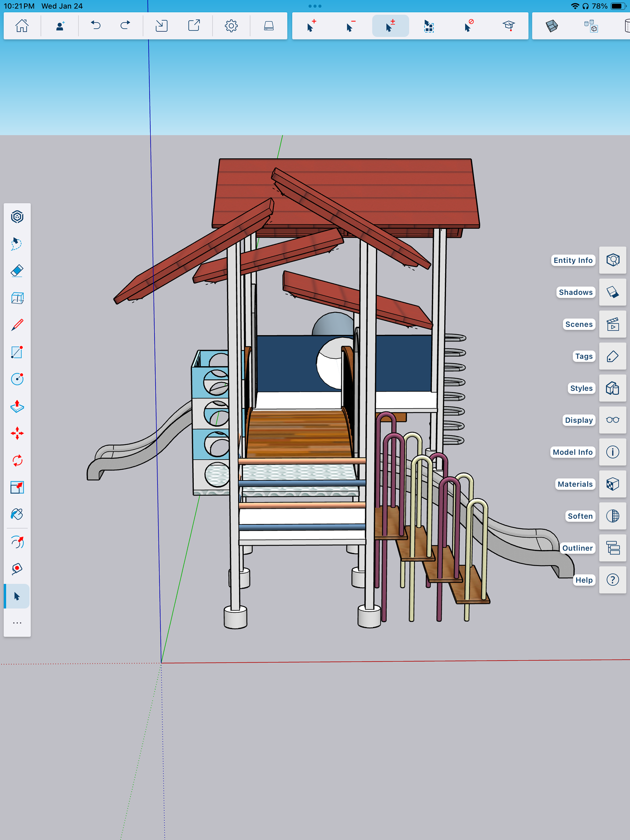Expand the Styles panel

click(612, 388)
